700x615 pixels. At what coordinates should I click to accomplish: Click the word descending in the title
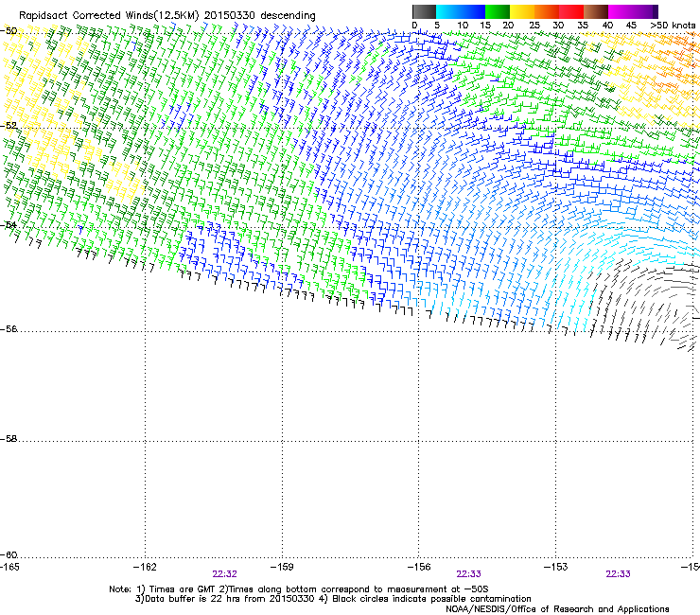coord(288,15)
